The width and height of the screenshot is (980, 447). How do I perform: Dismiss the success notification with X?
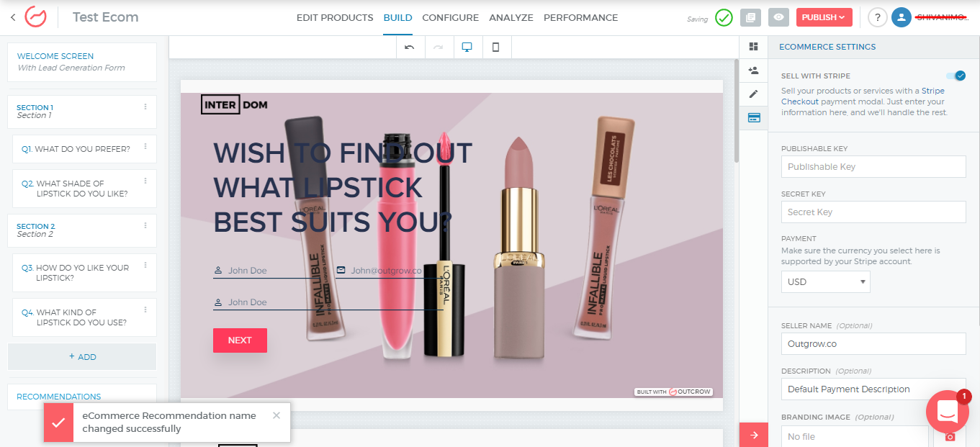[x=277, y=415]
